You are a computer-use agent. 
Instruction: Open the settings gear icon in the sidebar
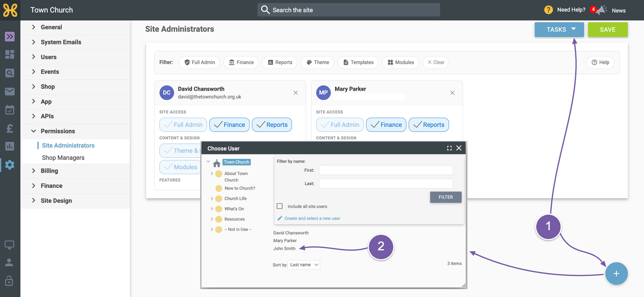click(10, 165)
